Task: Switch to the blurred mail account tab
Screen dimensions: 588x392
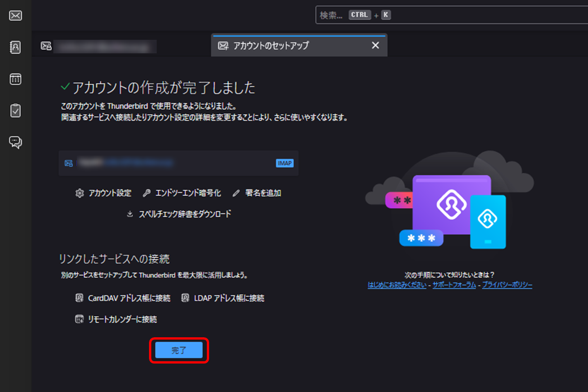Action: [x=98, y=46]
